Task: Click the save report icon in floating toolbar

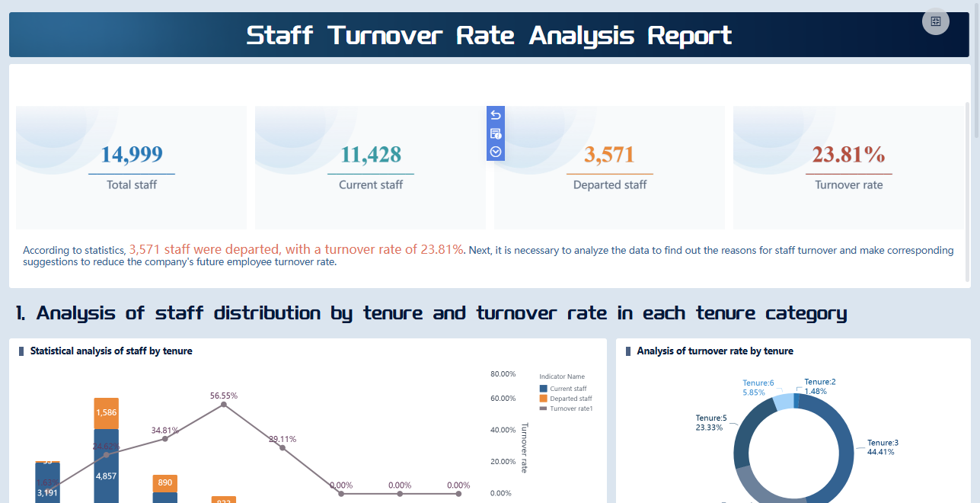Action: coord(495,133)
